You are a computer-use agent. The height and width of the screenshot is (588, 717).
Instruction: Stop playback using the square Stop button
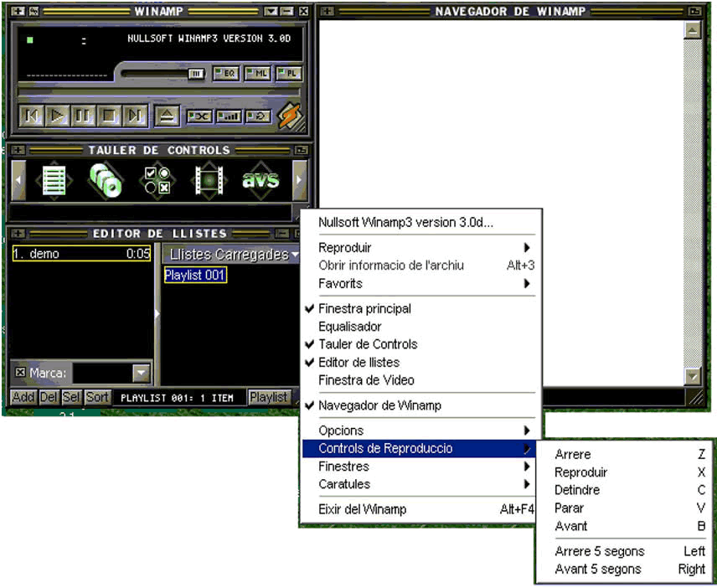(x=109, y=116)
